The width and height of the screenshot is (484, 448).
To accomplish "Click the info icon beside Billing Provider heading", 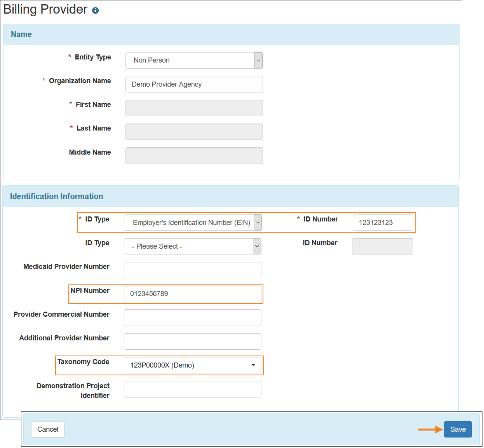I will point(96,10).
